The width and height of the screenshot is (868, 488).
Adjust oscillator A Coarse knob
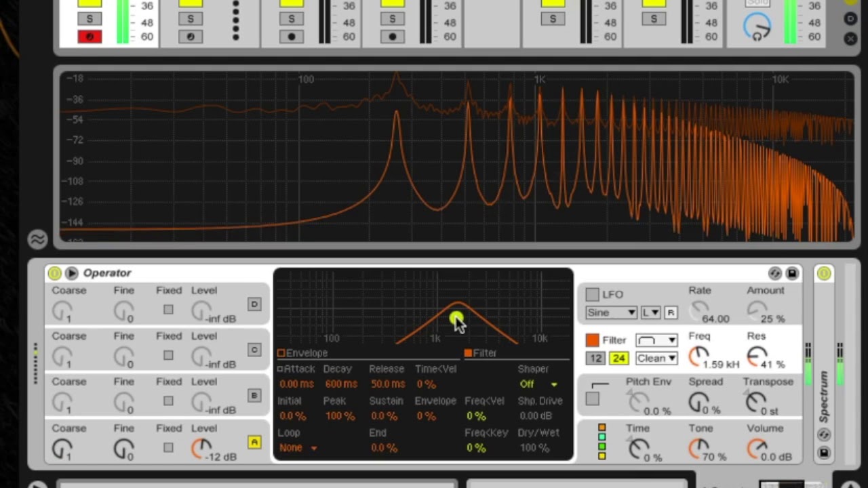[x=62, y=449]
